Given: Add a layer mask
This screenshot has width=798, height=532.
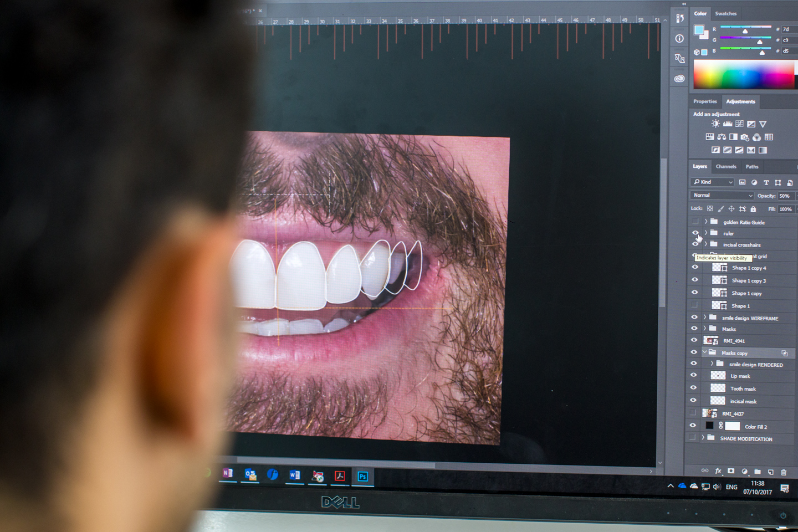Looking at the screenshot, I should click(731, 471).
